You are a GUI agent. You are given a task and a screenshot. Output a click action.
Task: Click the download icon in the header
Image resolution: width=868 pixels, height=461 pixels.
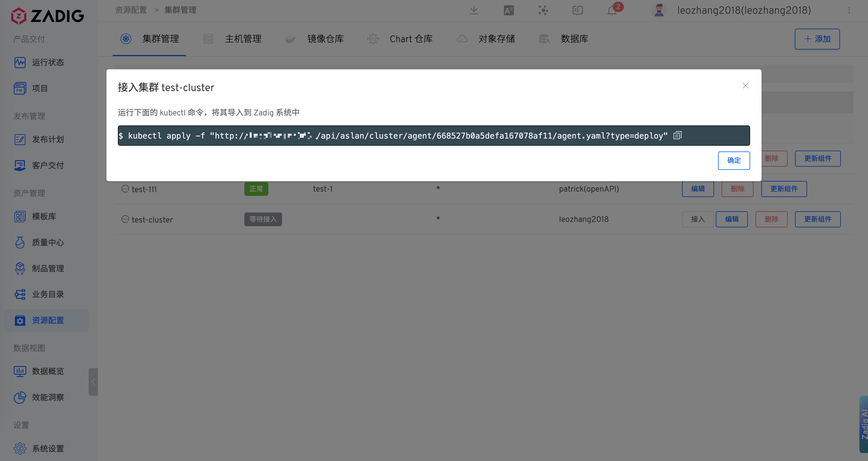point(474,10)
